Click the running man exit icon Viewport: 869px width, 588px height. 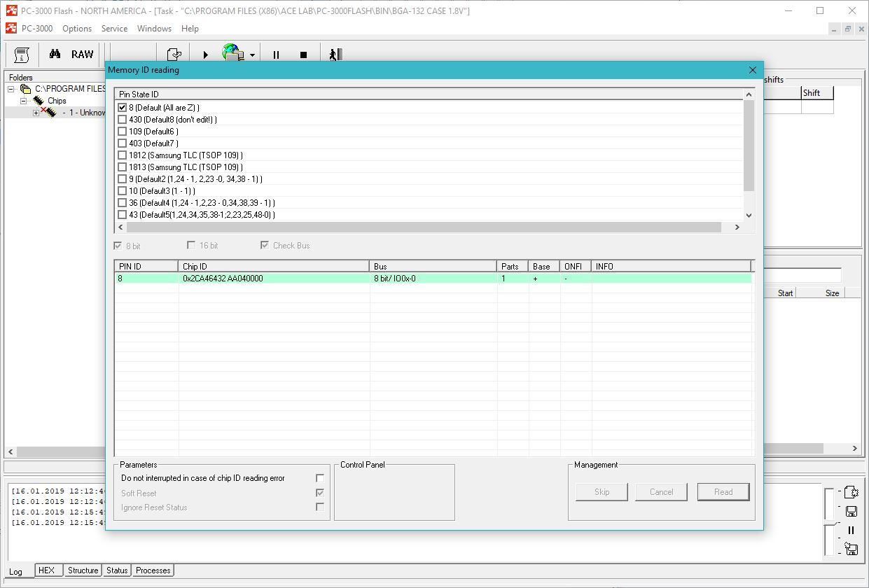point(335,55)
